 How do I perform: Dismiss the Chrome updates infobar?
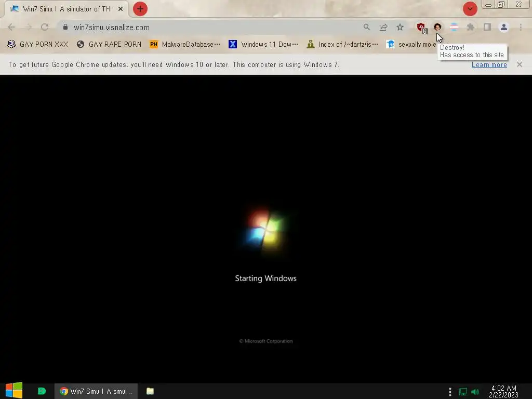click(520, 64)
